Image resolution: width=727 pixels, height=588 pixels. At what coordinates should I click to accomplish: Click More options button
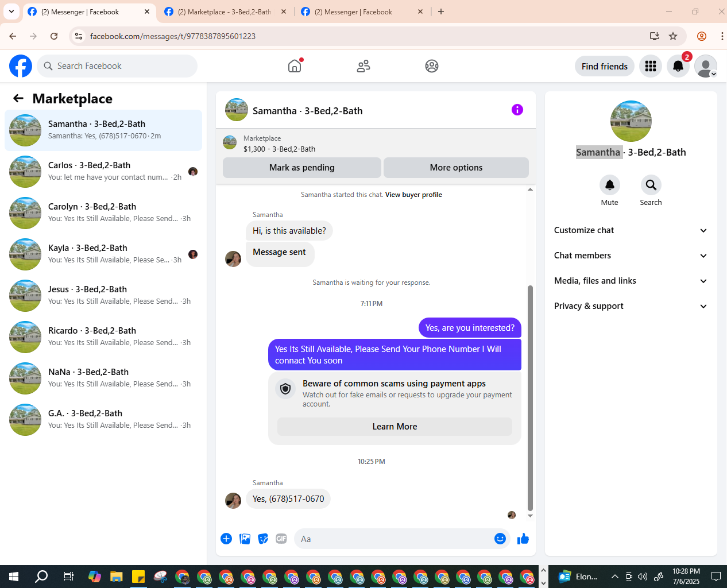click(456, 168)
